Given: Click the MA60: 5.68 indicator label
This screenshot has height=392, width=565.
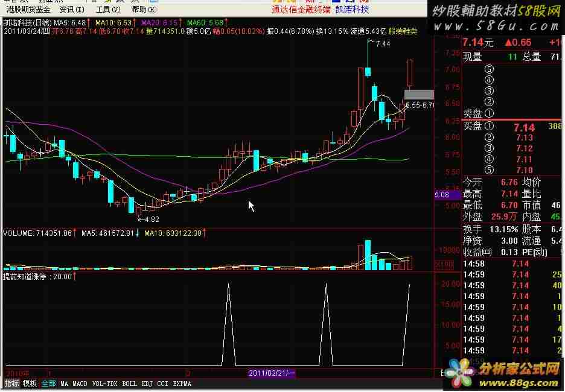Looking at the screenshot, I should tap(205, 23).
